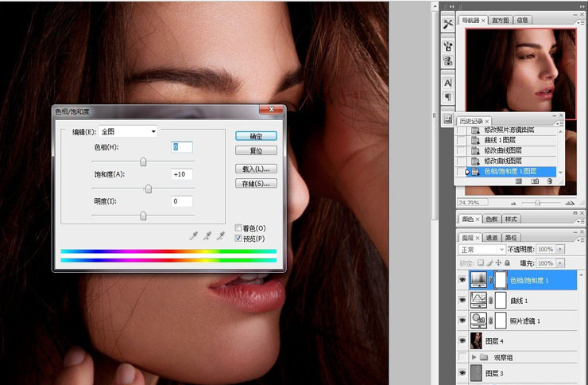588x385 pixels.
Task: Collapse panel dock with double-arrow icon
Action: click(451, 6)
